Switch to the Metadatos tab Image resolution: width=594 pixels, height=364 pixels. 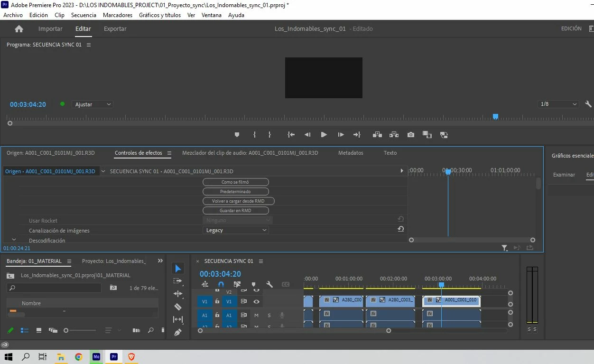pos(351,153)
